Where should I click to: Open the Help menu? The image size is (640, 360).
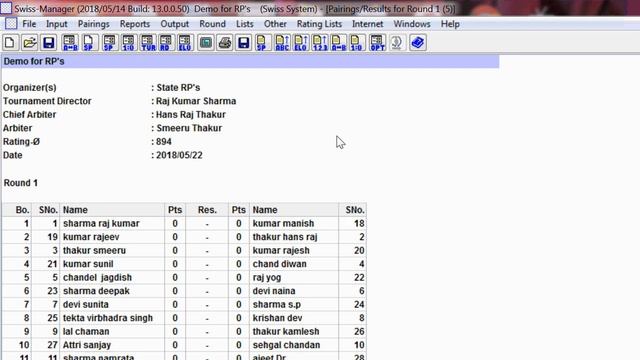pyautogui.click(x=450, y=24)
